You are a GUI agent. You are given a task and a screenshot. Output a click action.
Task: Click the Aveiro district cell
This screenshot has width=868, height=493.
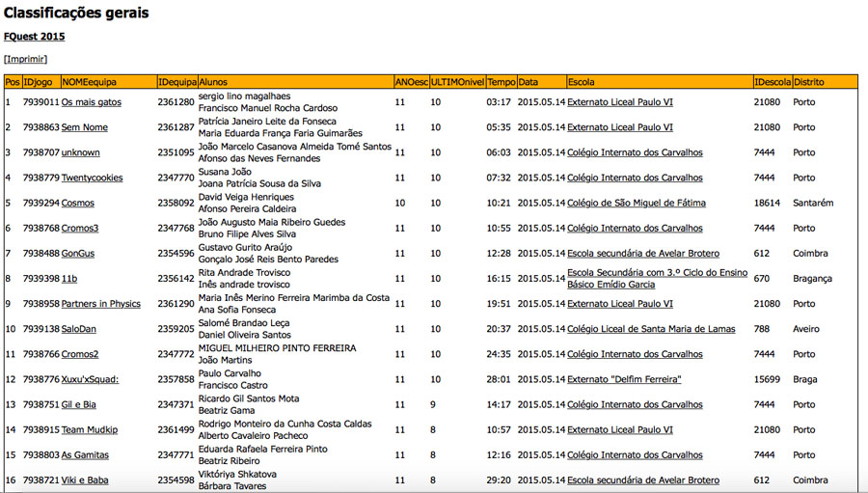pyautogui.click(x=806, y=329)
